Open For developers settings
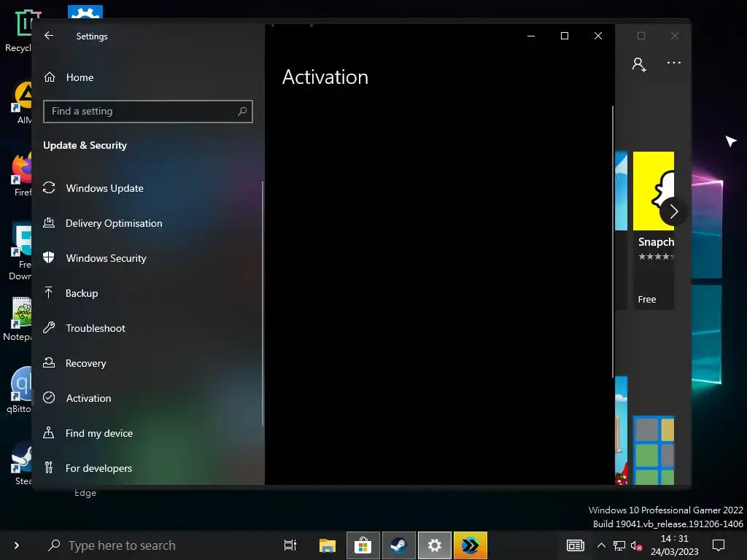Viewport: 747px width, 560px height. pos(98,468)
